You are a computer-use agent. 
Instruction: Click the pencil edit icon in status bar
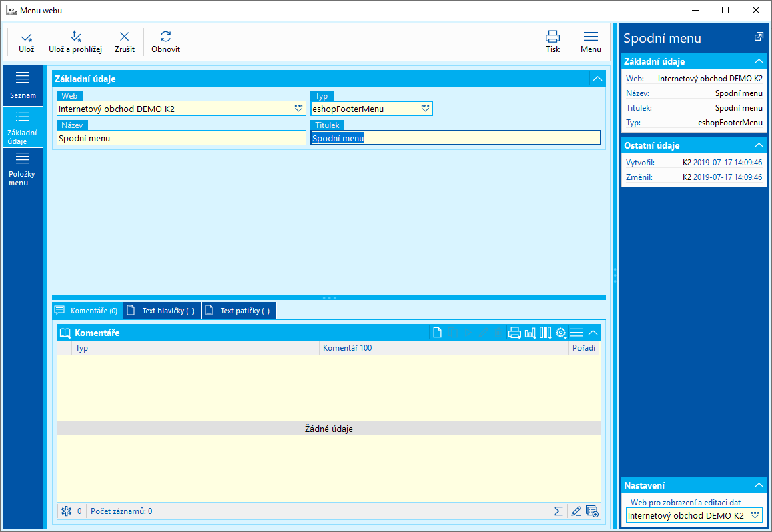point(576,511)
